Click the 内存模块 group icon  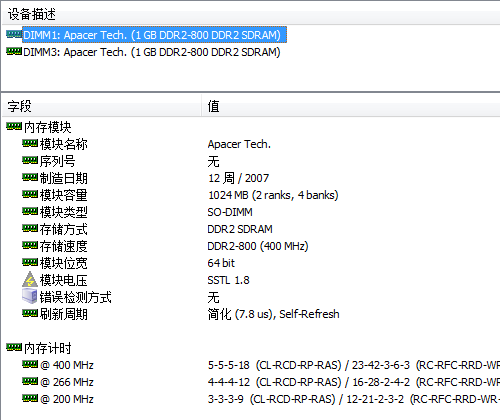click(x=14, y=126)
